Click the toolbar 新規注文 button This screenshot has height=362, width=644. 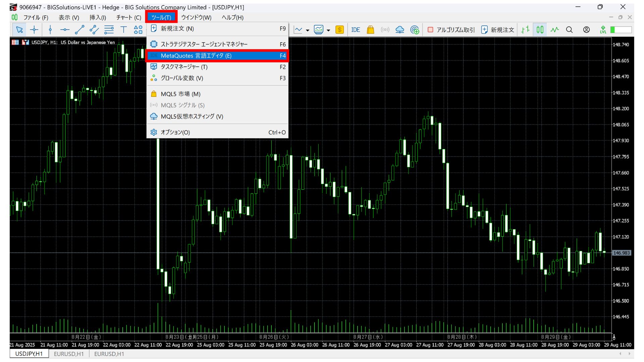click(x=498, y=30)
